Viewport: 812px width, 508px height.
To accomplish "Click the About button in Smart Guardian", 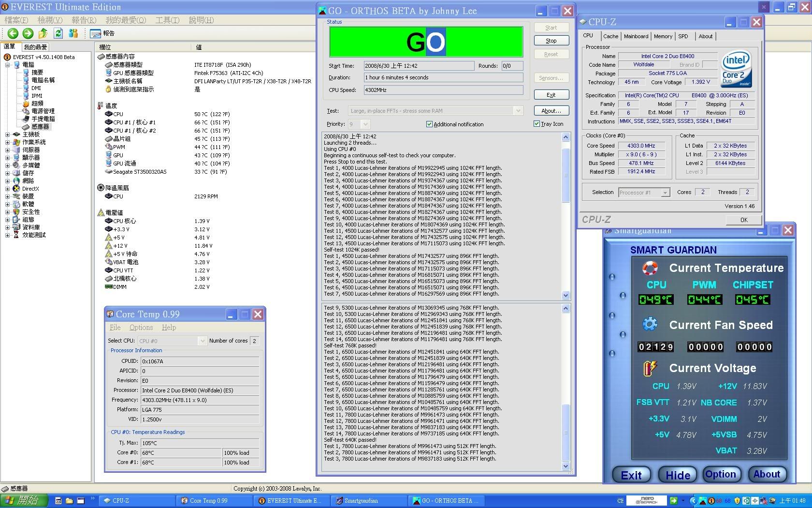I will [767, 474].
